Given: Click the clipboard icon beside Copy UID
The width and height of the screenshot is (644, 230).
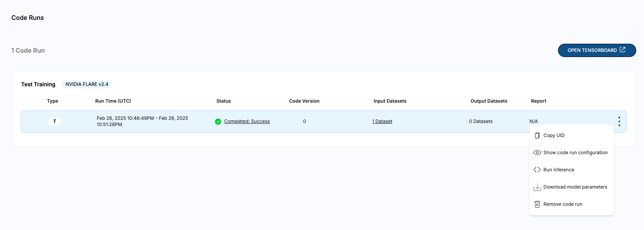Looking at the screenshot, I should tap(537, 136).
